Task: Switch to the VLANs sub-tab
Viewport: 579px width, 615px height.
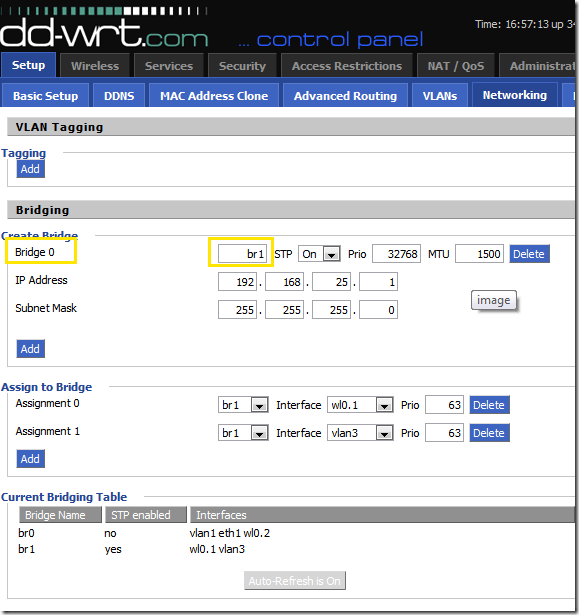Action: 440,96
